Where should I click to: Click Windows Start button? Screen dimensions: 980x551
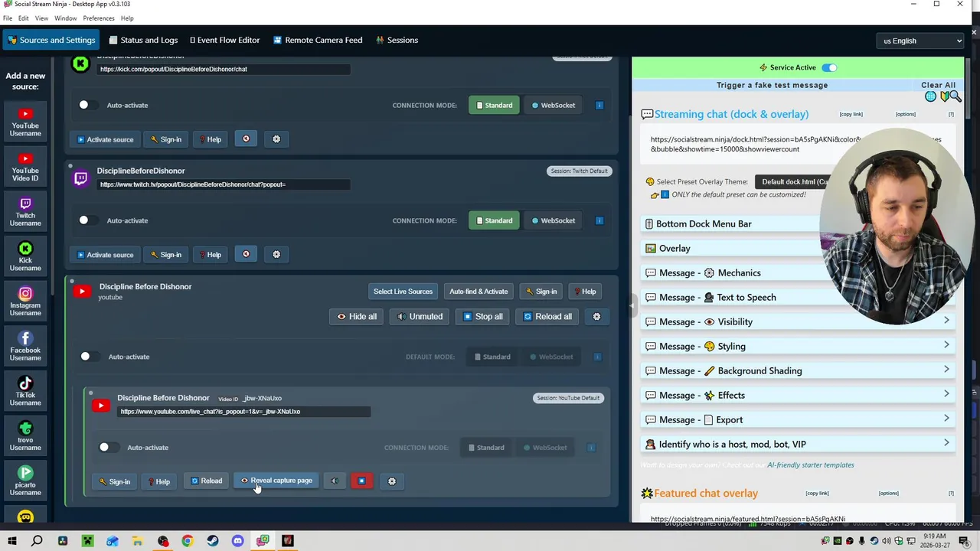(11, 541)
